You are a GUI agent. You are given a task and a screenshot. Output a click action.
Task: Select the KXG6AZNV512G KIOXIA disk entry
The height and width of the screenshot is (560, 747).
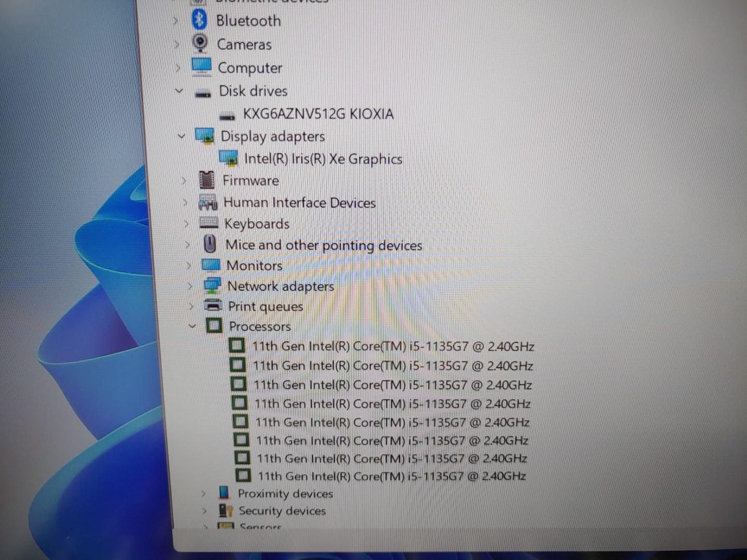coord(319,114)
